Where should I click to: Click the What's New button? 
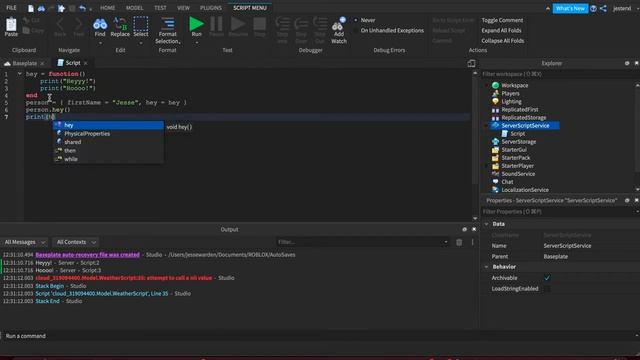[570, 9]
